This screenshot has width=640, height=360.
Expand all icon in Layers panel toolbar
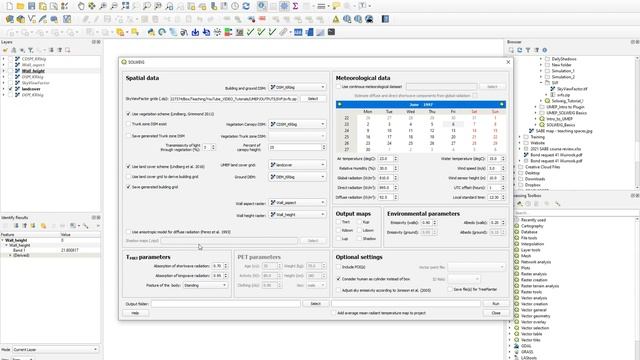[x=51, y=50]
